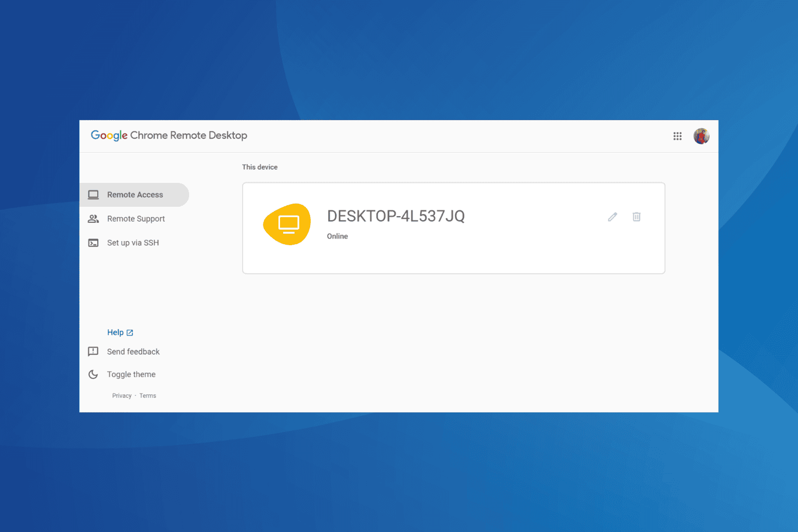This screenshot has width=798, height=532.
Task: Choose Send feedback
Action: coord(133,352)
